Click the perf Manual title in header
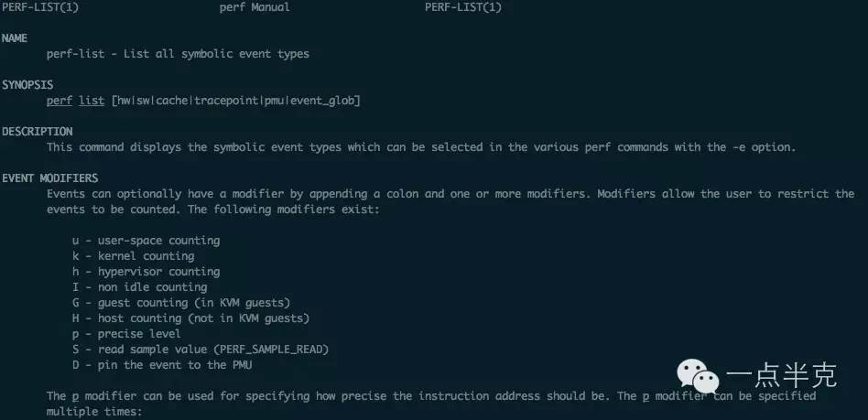This screenshot has height=420, width=868. tap(255, 7)
